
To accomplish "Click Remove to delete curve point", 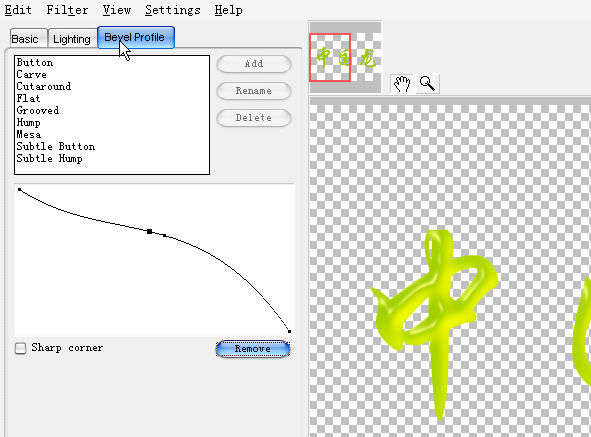I will (253, 349).
